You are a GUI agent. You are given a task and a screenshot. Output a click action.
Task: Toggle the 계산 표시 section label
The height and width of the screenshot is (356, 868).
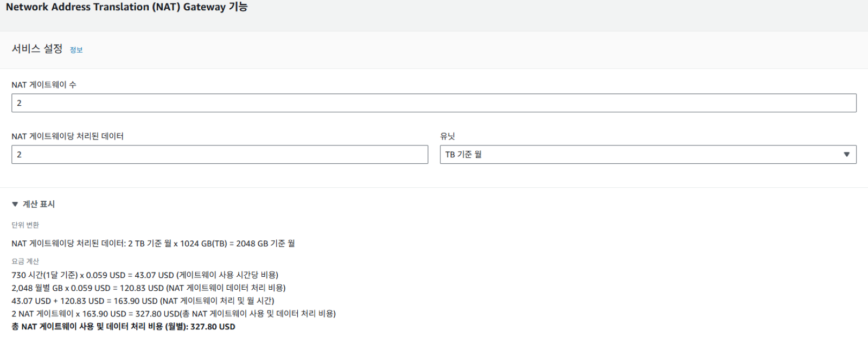[39, 205]
